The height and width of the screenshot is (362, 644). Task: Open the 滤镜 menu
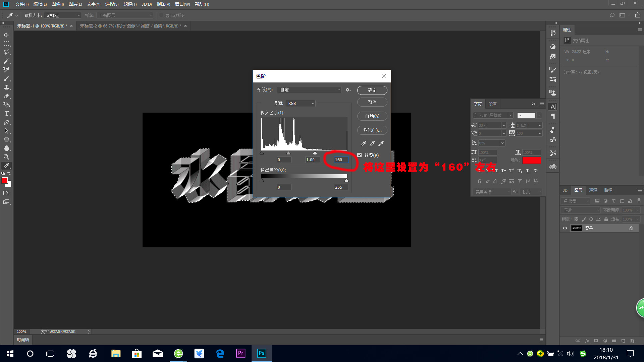130,4
